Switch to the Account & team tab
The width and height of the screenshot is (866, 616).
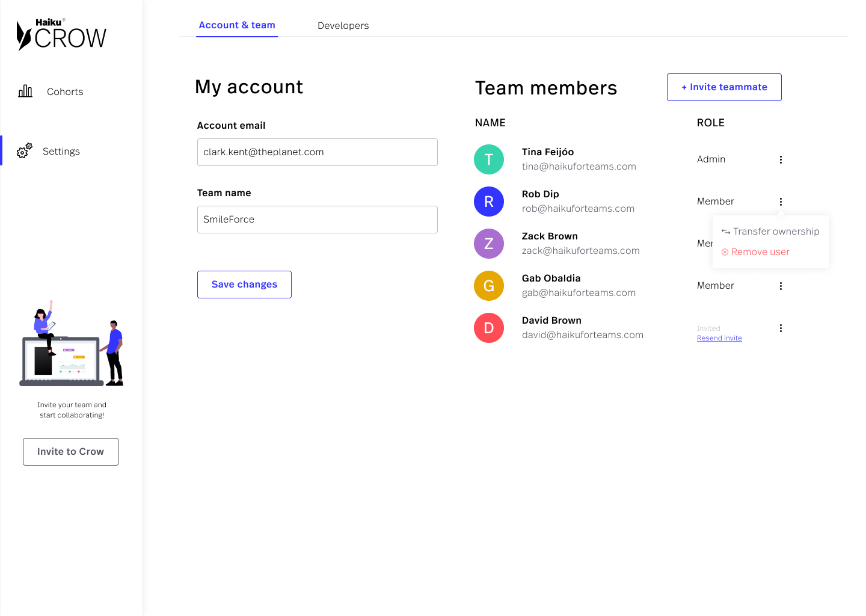237,25
